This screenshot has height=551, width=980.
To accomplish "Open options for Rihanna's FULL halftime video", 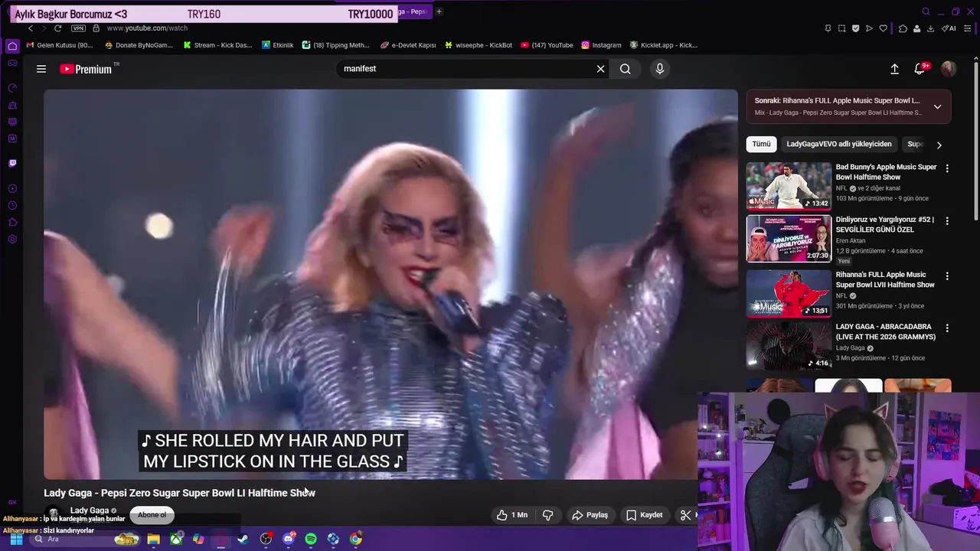I will 947,276.
